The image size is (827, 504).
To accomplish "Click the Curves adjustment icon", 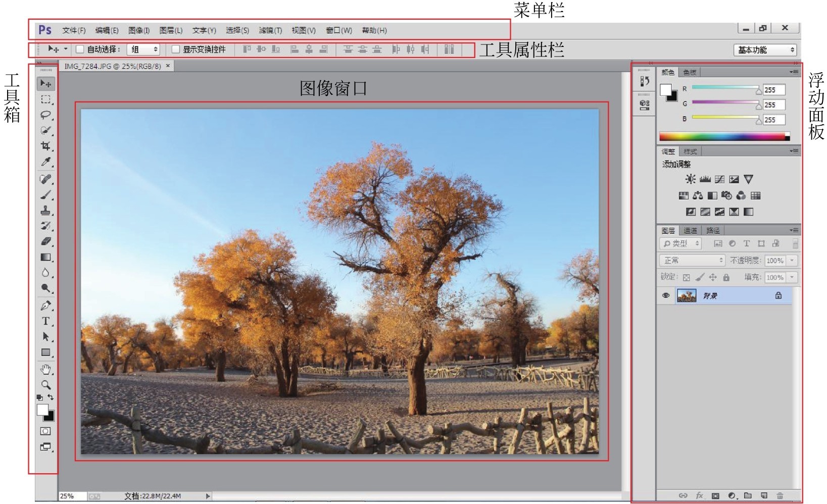I will coord(720,179).
